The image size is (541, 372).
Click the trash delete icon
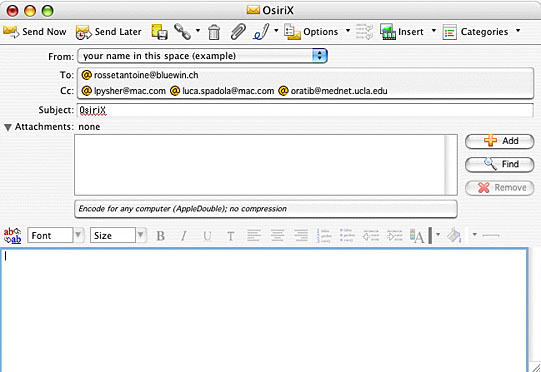click(214, 32)
